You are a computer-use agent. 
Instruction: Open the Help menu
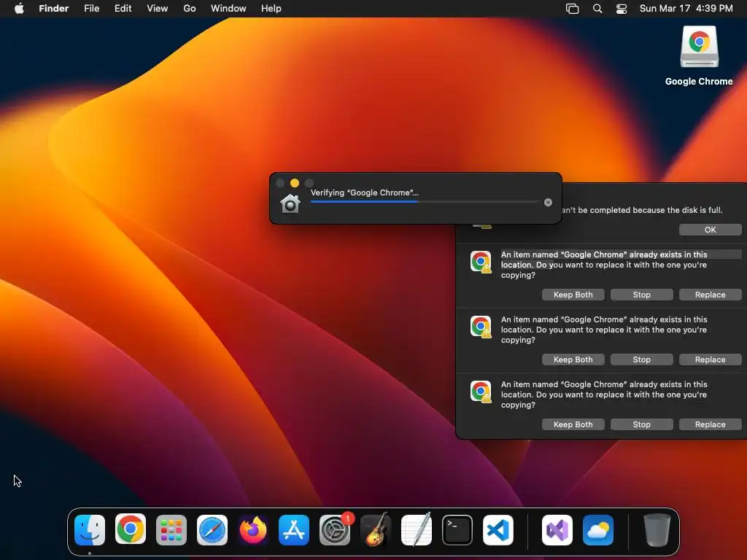coord(271,9)
